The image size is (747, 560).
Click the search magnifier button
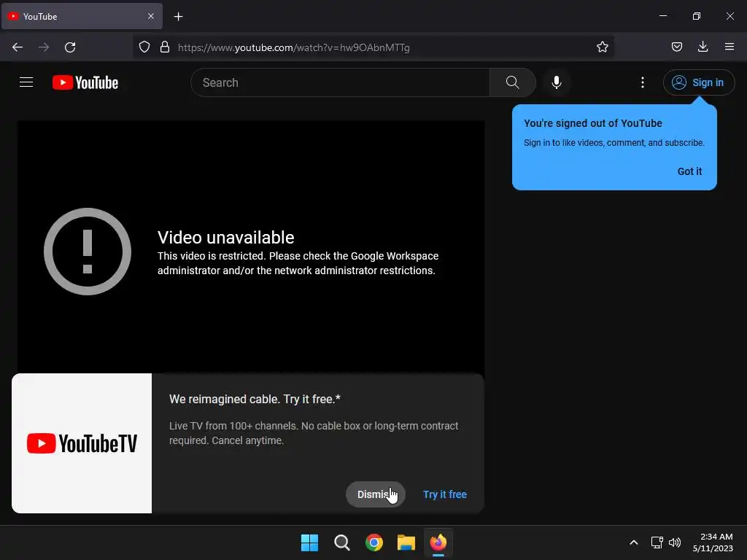[513, 82]
